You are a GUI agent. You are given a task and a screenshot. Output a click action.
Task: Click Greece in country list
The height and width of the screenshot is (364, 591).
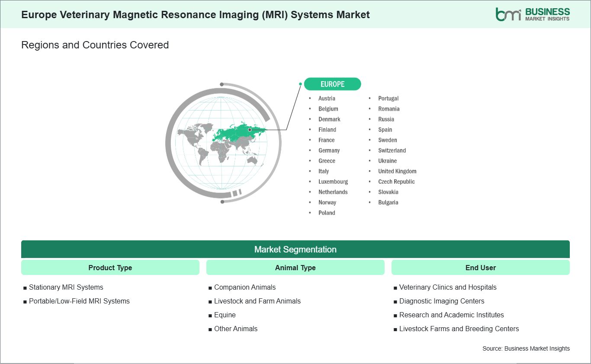click(327, 161)
